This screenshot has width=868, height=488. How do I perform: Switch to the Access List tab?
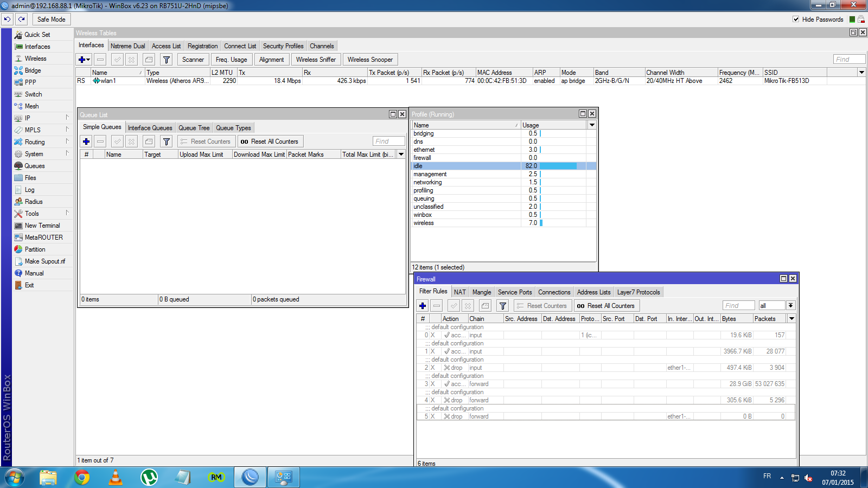pos(166,46)
